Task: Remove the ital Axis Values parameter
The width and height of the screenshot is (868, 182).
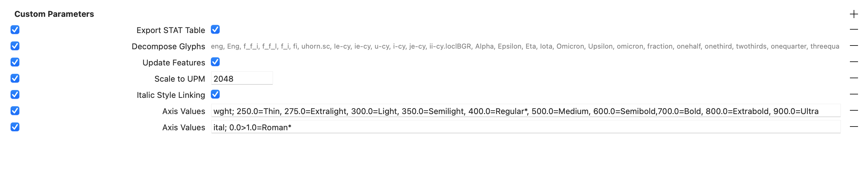Action: pyautogui.click(x=854, y=127)
